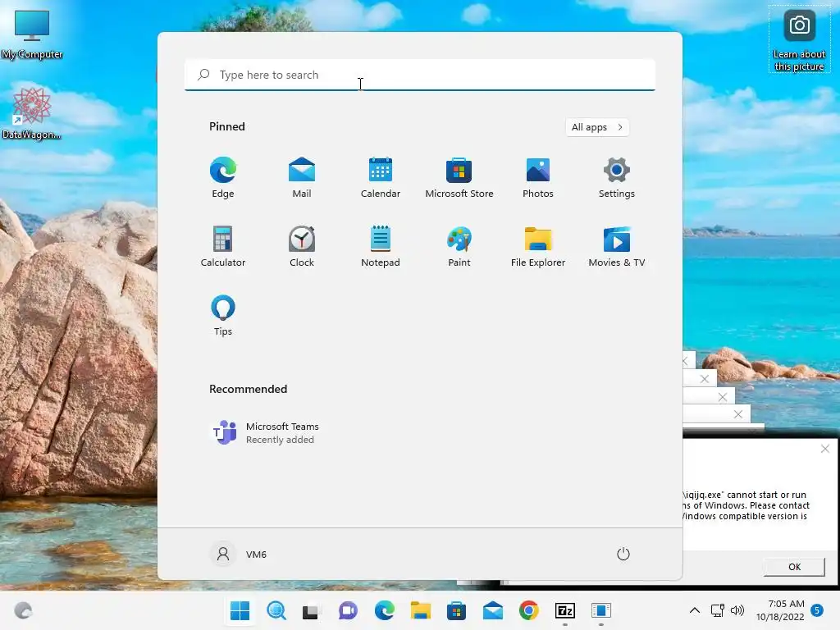Launch the pinned Mail app

point(302,178)
